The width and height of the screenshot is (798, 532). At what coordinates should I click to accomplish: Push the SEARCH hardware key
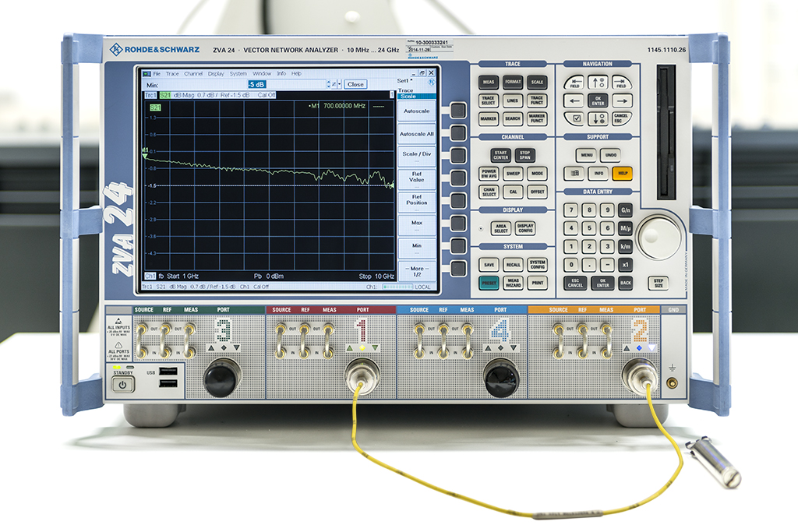(x=513, y=118)
